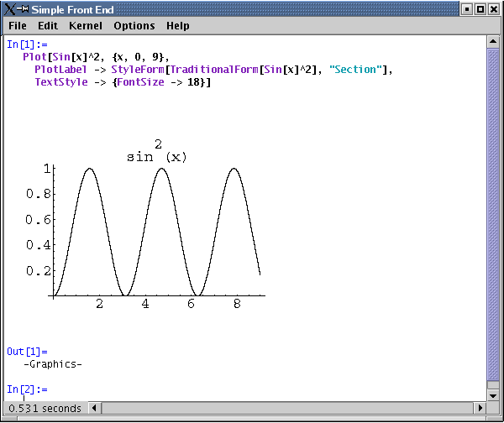Click the In[1]:= input label

click(28, 44)
